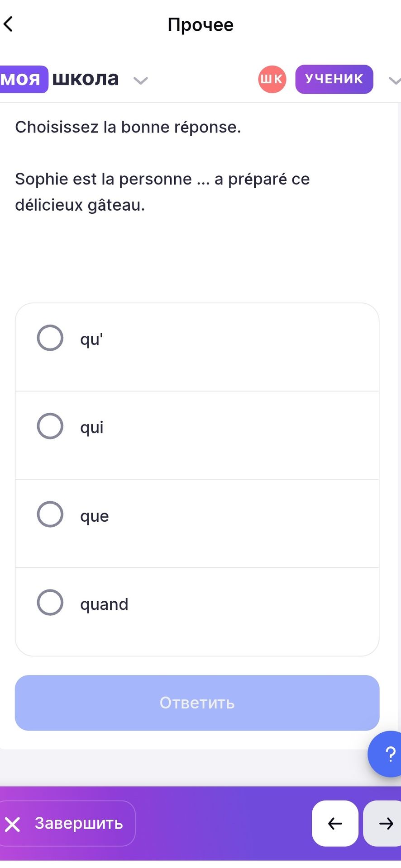Click the X icon beside Завершить
Image resolution: width=401 pixels, height=868 pixels.
[13, 824]
